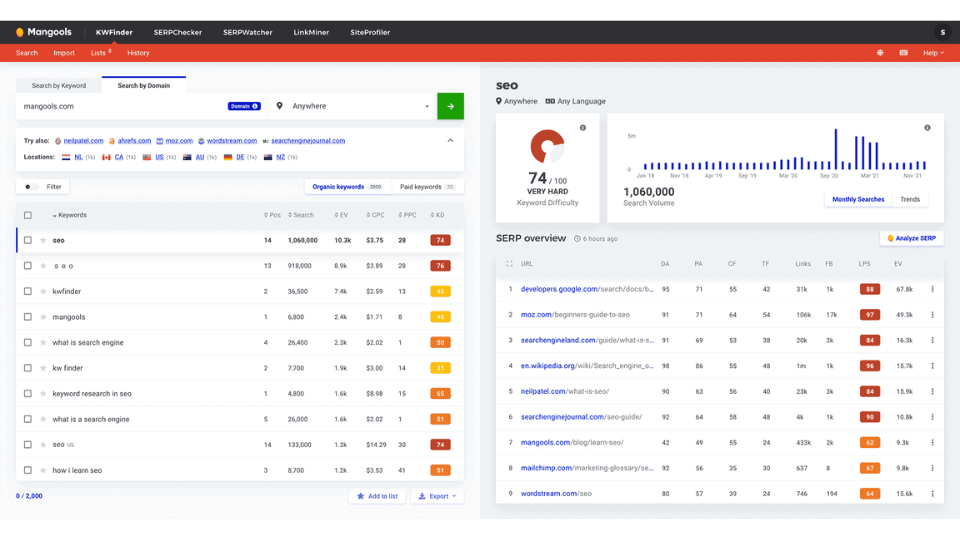This screenshot has height=540, width=960.
Task: Switch to SERPWatcher tool
Action: 247,32
